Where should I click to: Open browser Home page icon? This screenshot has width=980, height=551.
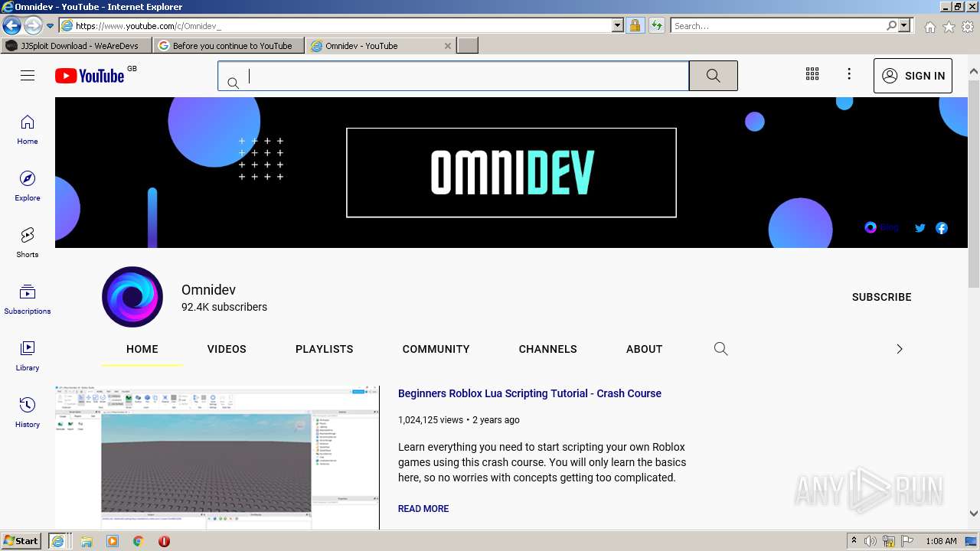tap(929, 27)
